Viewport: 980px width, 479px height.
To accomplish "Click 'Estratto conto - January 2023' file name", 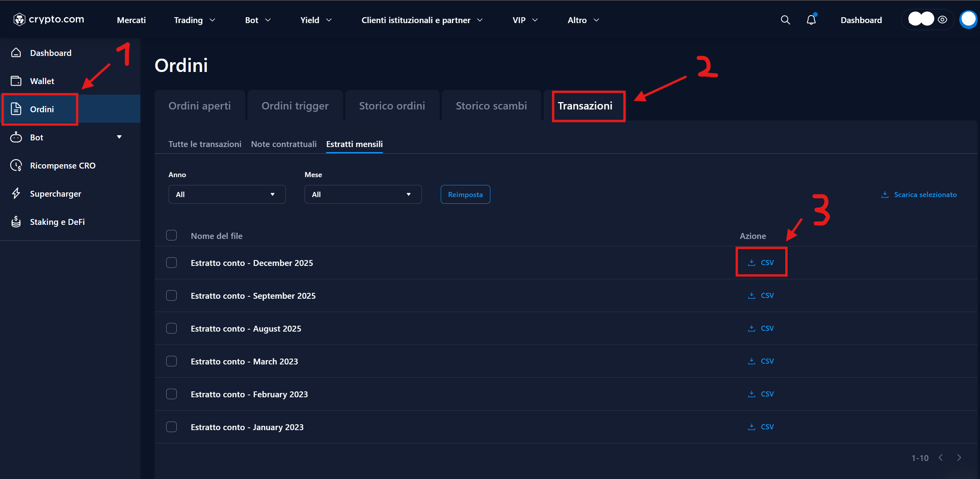I will point(247,427).
